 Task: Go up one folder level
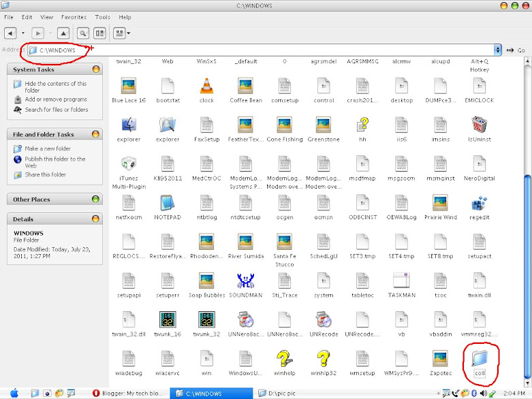point(63,33)
